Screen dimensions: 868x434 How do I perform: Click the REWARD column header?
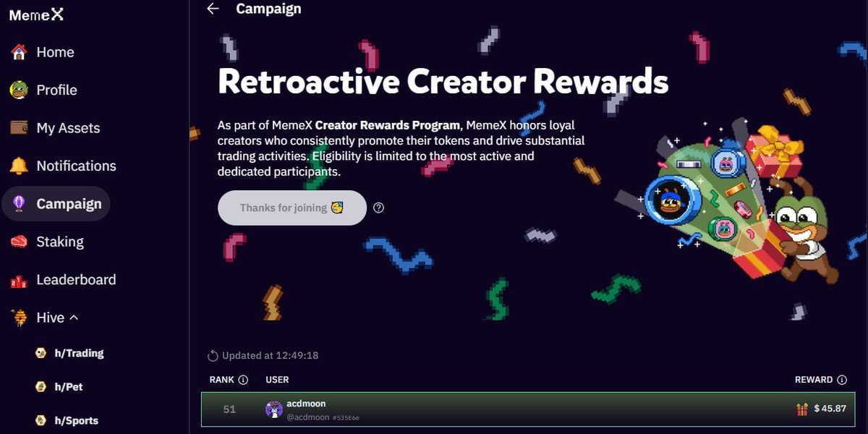[x=814, y=380]
